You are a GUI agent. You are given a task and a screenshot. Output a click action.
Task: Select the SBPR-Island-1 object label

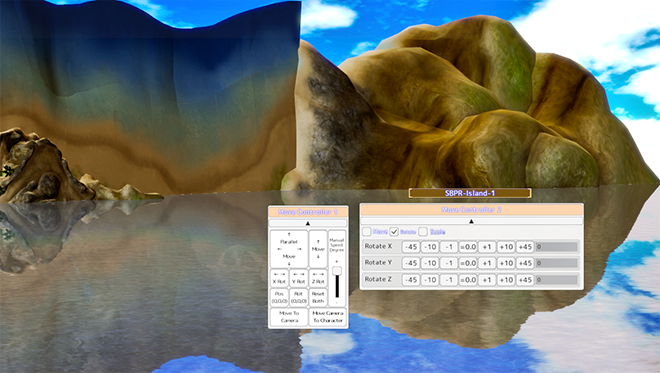470,193
